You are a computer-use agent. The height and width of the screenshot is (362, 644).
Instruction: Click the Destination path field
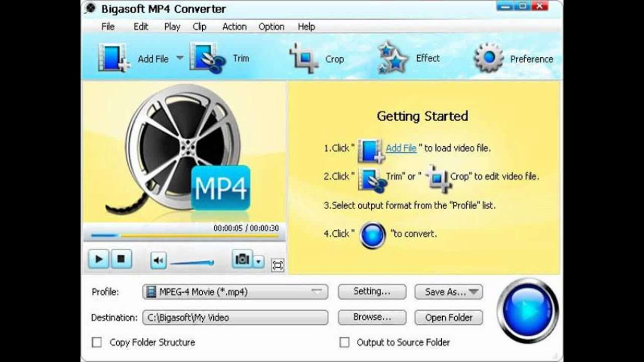(x=235, y=317)
